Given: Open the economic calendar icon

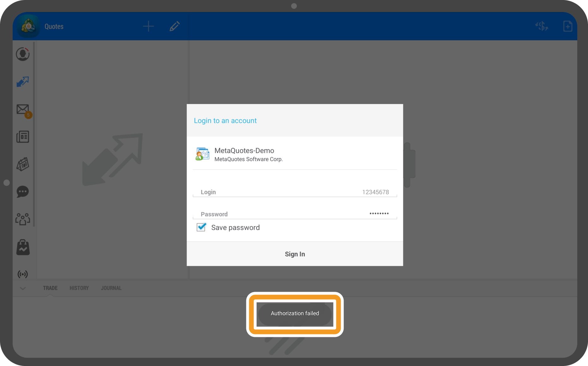Looking at the screenshot, I should pyautogui.click(x=23, y=164).
